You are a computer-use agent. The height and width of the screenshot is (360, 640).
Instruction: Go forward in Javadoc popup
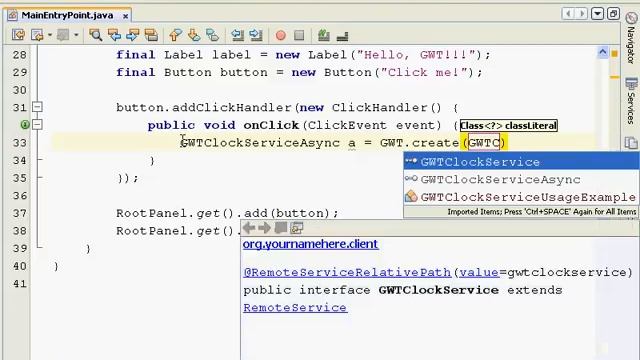click(264, 228)
